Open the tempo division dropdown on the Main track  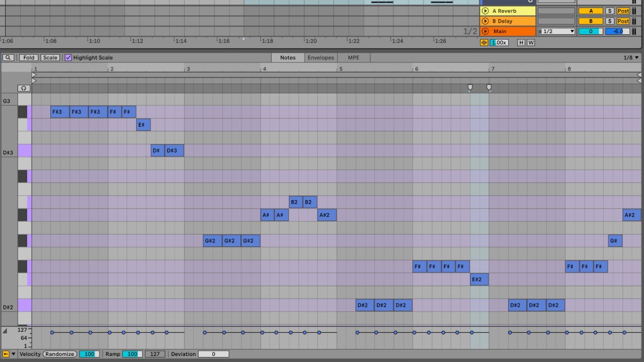click(x=556, y=31)
